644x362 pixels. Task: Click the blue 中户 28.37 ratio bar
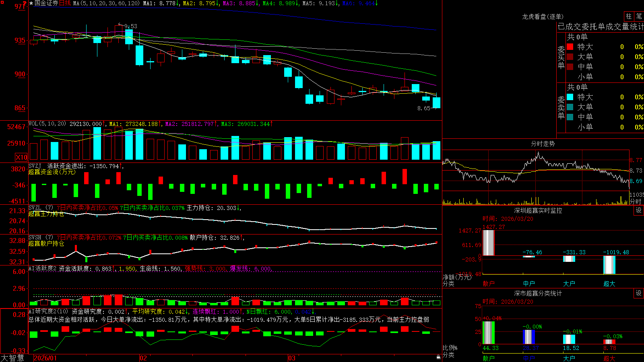coord(529,337)
